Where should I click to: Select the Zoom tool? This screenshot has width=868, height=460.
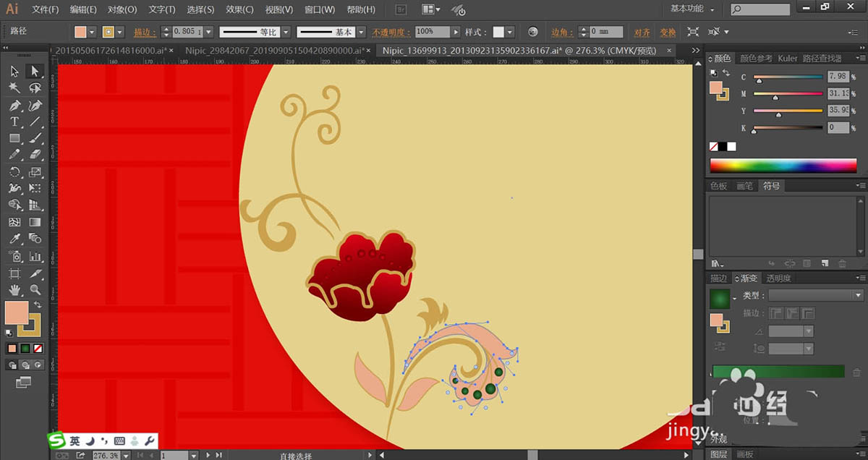(34, 290)
